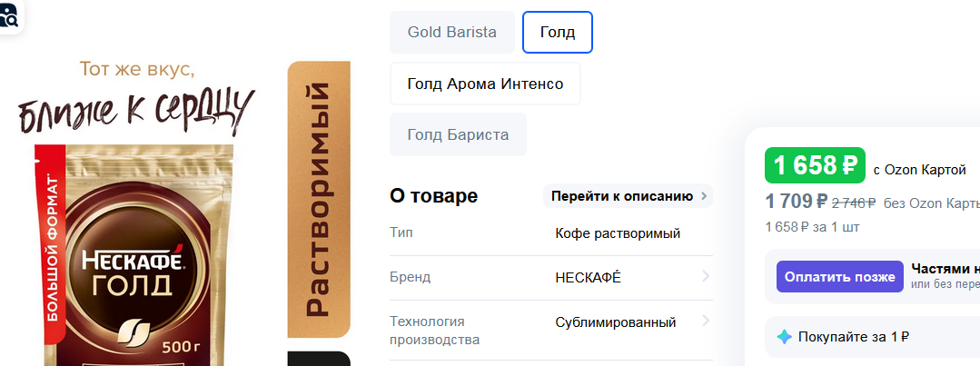Choose the Голд variant chip
The image size is (980, 366).
[557, 32]
